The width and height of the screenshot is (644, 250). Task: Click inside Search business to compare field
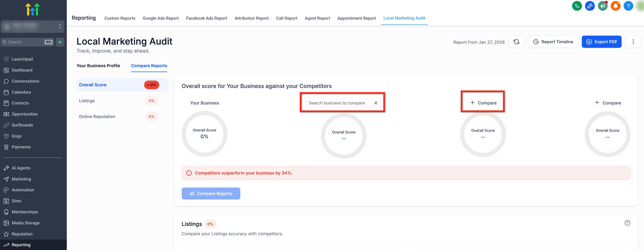pyautogui.click(x=336, y=103)
